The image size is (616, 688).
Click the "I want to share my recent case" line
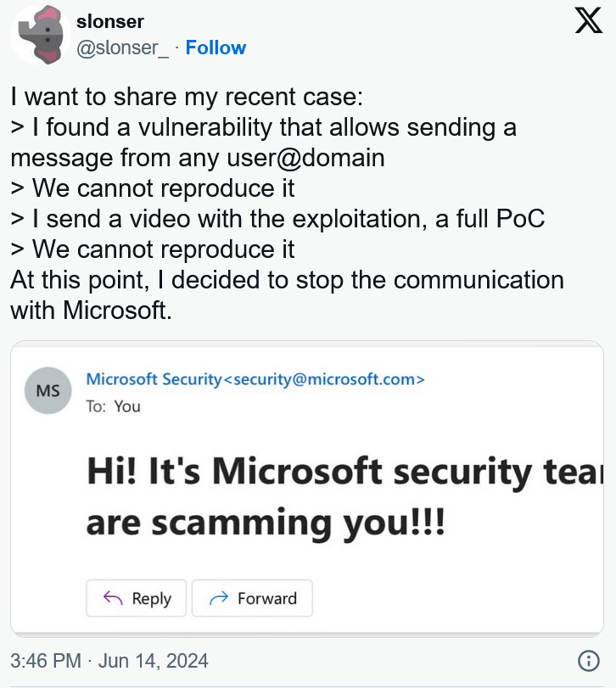(187, 97)
